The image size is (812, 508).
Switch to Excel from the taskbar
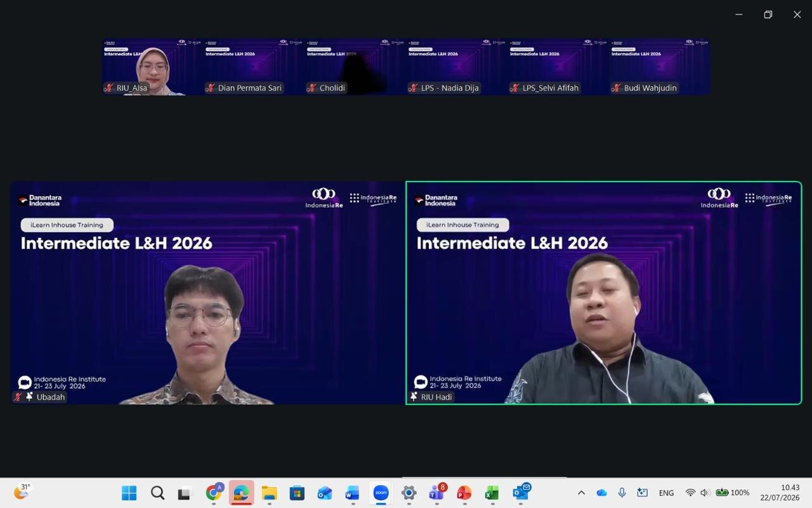click(x=492, y=493)
